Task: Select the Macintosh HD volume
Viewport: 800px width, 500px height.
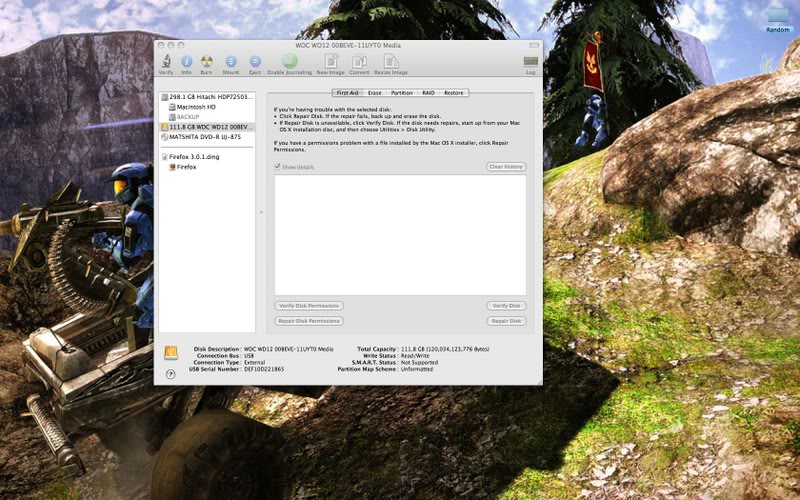Action: pos(207,107)
